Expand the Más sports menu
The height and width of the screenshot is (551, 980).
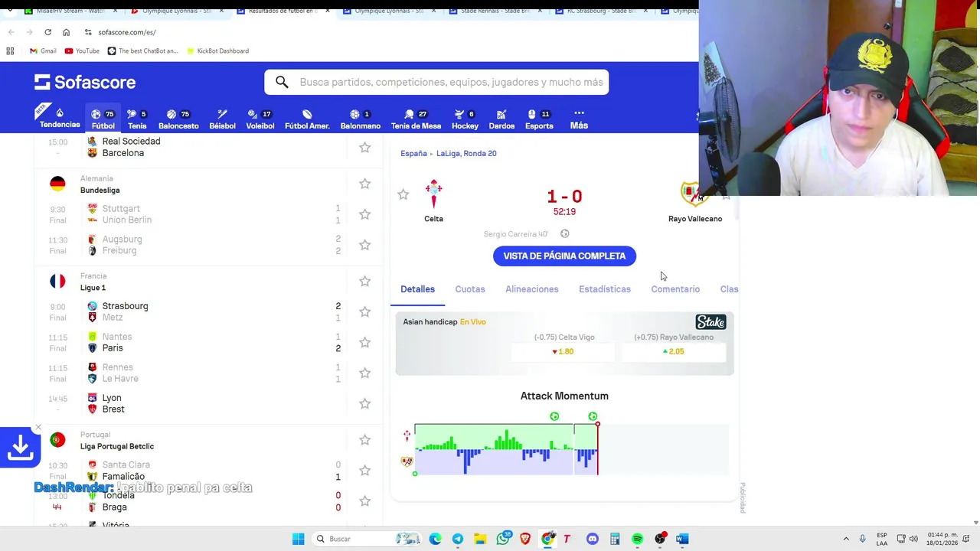click(579, 119)
